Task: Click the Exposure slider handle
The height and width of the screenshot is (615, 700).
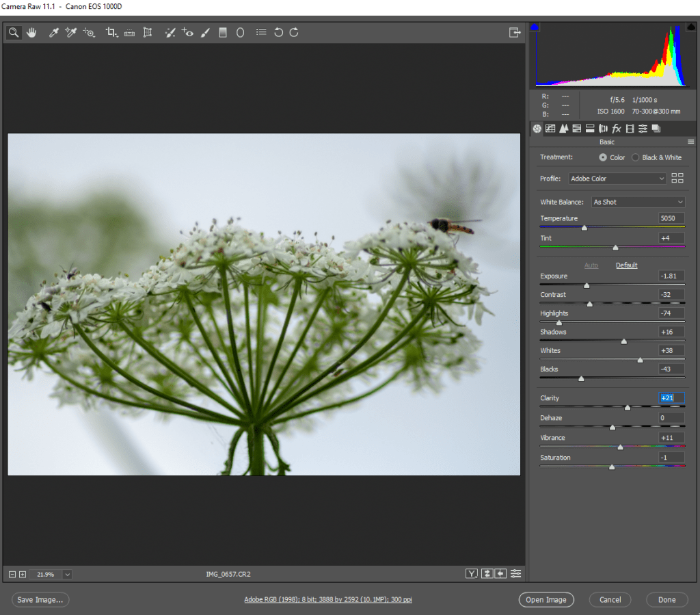Action: [x=587, y=285]
